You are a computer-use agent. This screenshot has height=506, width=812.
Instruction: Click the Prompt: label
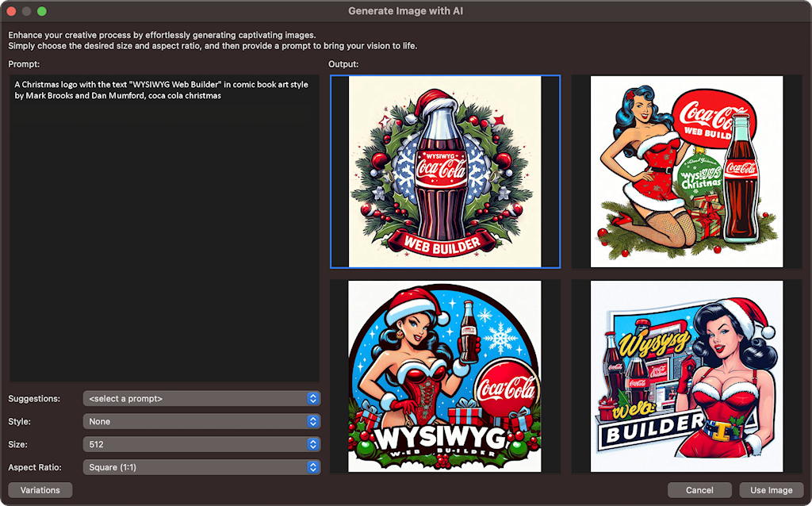tap(24, 63)
